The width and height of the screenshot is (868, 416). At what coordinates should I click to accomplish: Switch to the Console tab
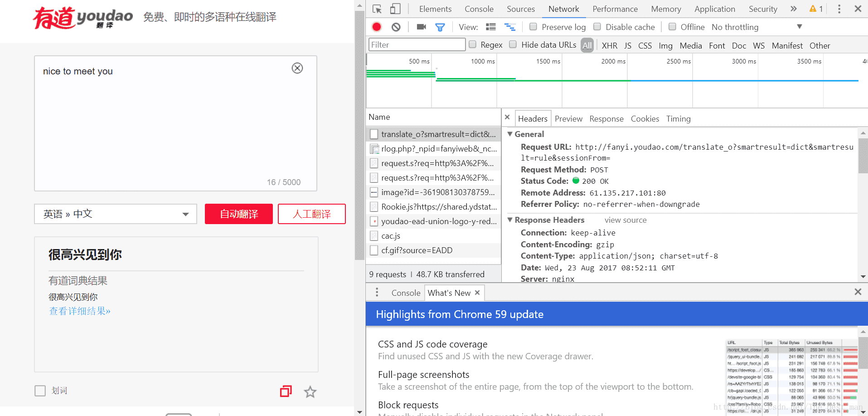tap(479, 9)
